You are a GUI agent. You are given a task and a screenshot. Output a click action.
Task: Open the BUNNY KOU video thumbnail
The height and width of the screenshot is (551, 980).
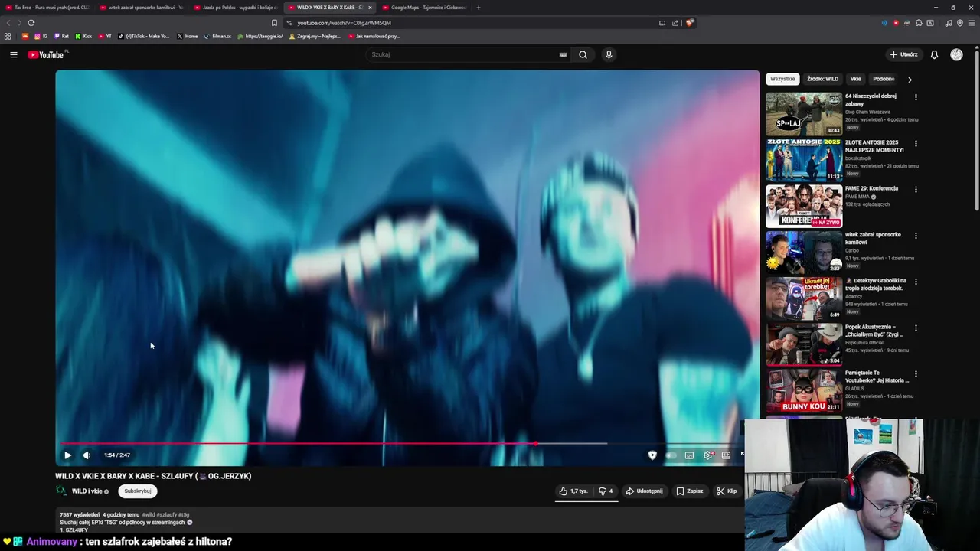click(804, 390)
